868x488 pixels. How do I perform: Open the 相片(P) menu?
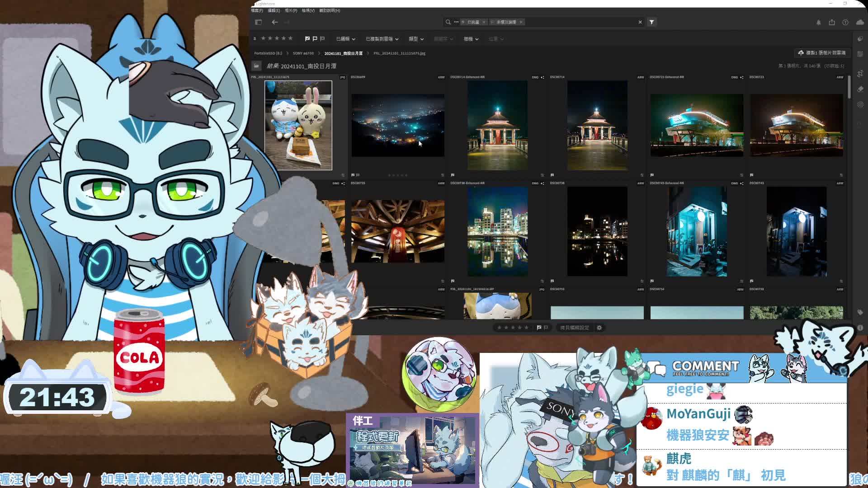tap(291, 10)
